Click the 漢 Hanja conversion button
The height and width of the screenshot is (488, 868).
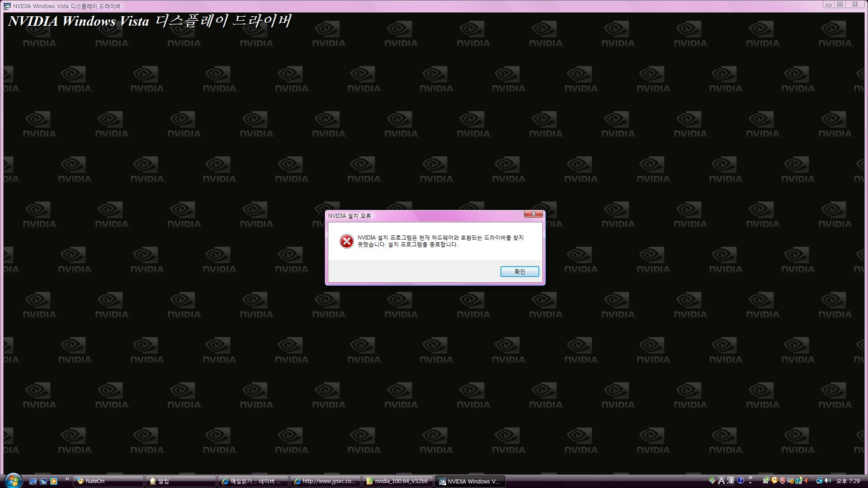coord(731,480)
